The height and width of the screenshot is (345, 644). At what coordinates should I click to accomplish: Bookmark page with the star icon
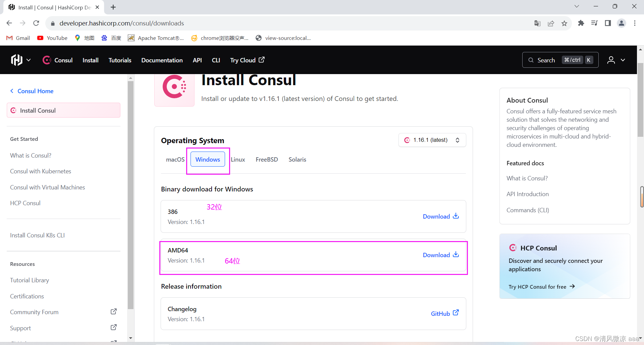564,23
